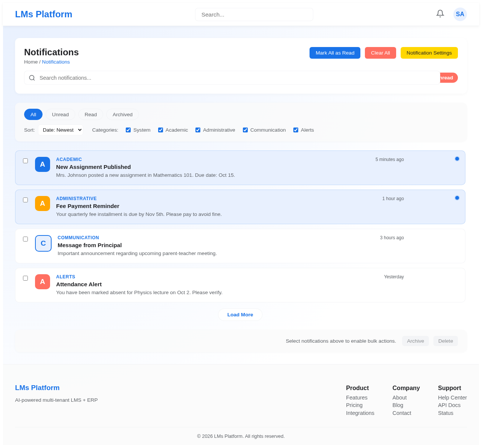Click the '1 hour ago' timestamp

click(x=393, y=199)
